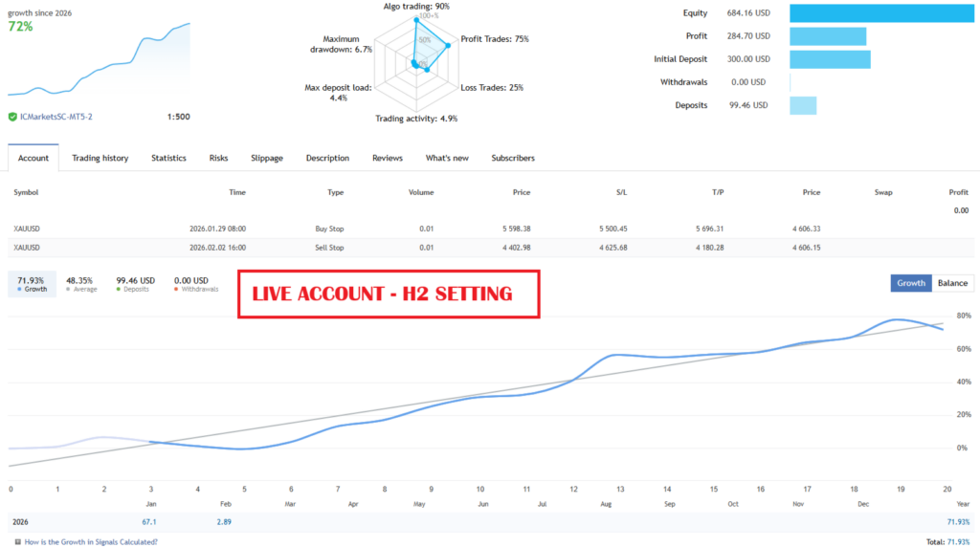Click the 'Trading activity: 4.9%' label
The width and height of the screenshot is (980, 547).
416,119
